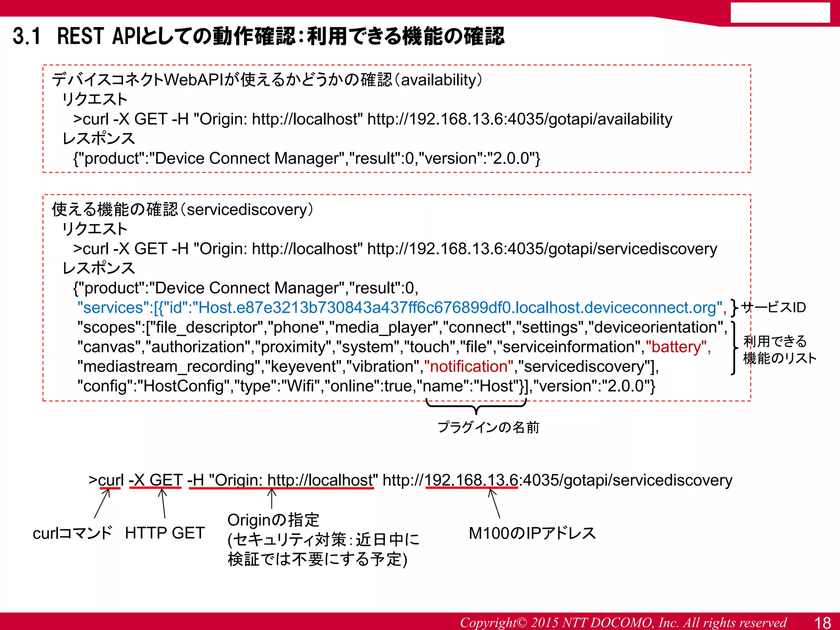Click the "mediastream_recording" scope text
The height and width of the screenshot is (630, 840).
(x=169, y=367)
